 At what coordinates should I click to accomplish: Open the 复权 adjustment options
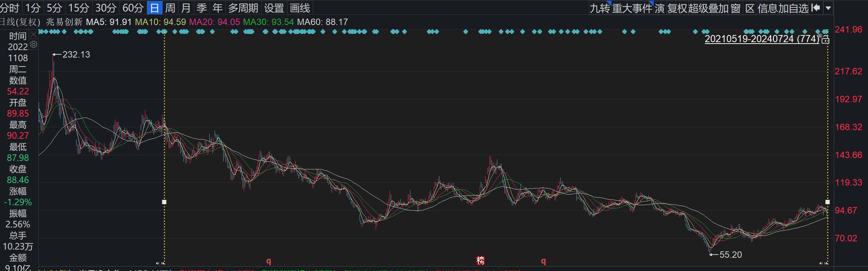click(677, 8)
